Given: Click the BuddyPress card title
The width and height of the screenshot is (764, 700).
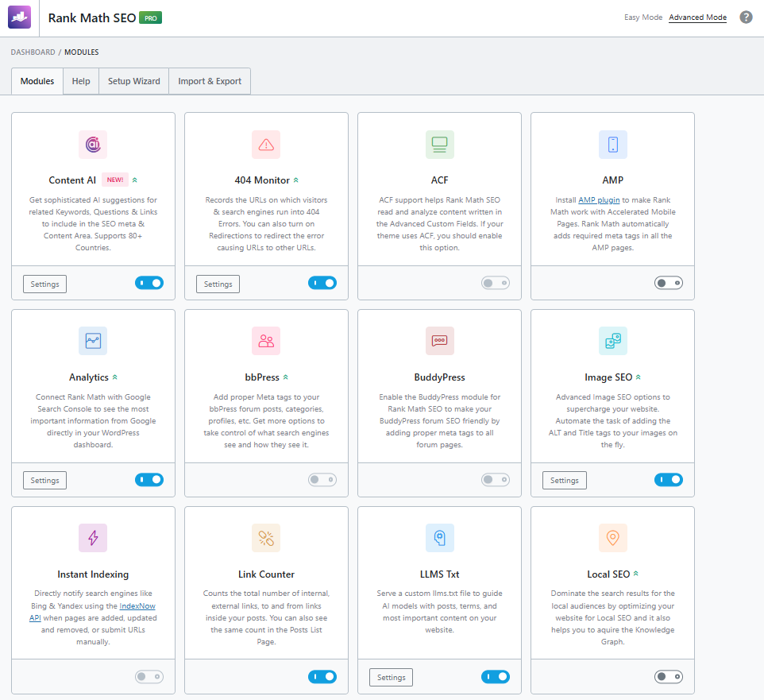Looking at the screenshot, I should click(439, 377).
